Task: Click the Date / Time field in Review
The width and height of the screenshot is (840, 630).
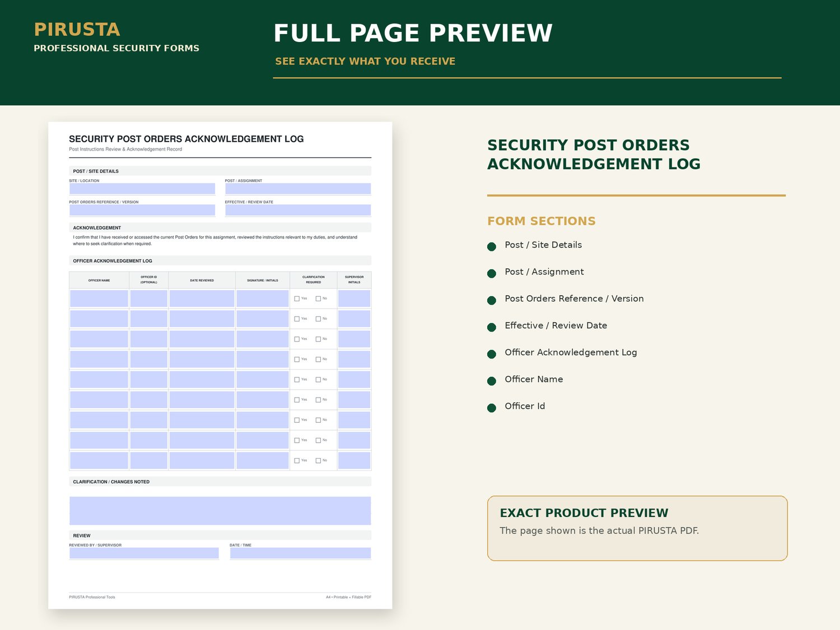Action: tap(300, 553)
